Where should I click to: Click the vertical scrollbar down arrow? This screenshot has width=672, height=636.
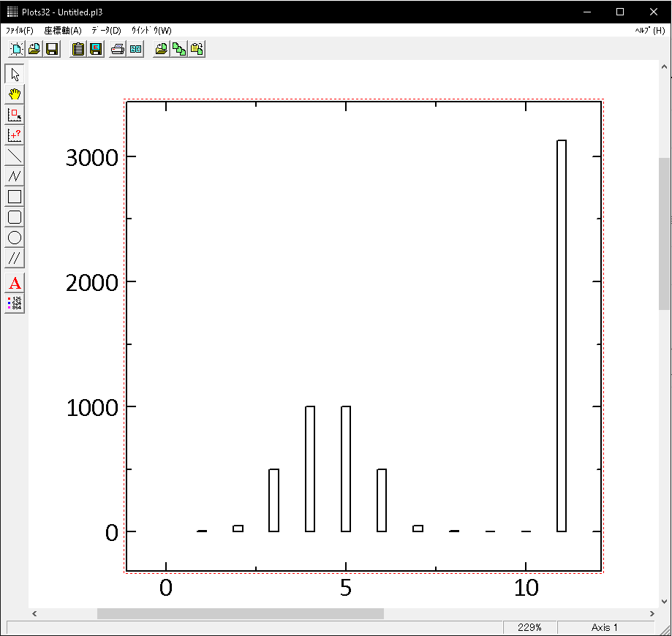664,602
